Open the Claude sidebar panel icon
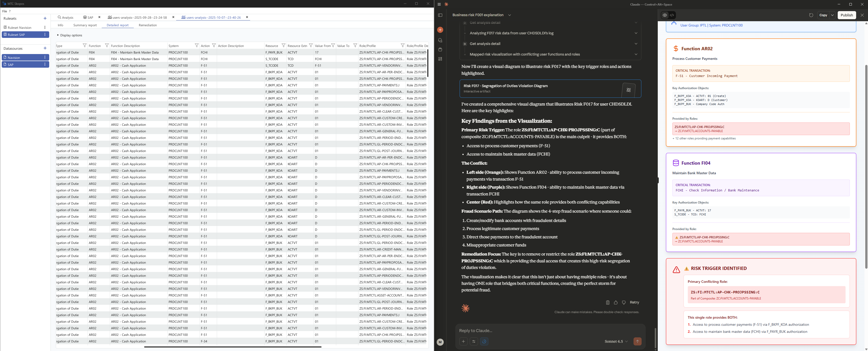Screen dimensions: 868x351 [440, 15]
